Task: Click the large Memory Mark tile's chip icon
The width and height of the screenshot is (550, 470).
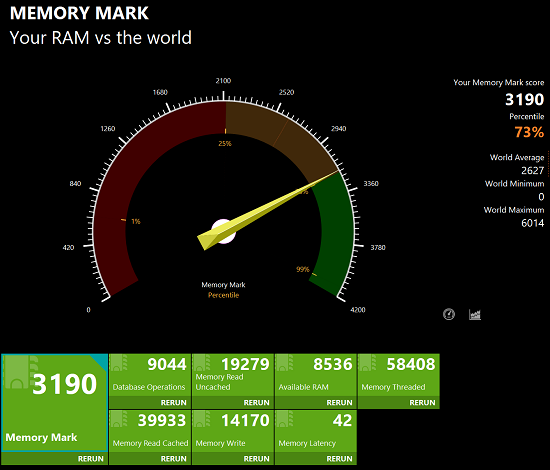Action: [20, 372]
